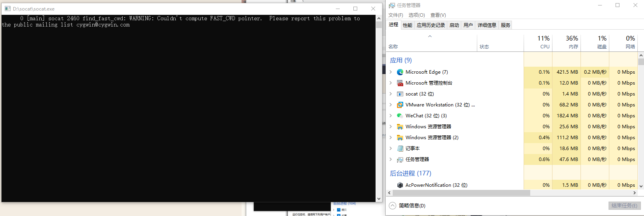
Task: Click socat memory value 1.4 MB
Action: (x=570, y=94)
